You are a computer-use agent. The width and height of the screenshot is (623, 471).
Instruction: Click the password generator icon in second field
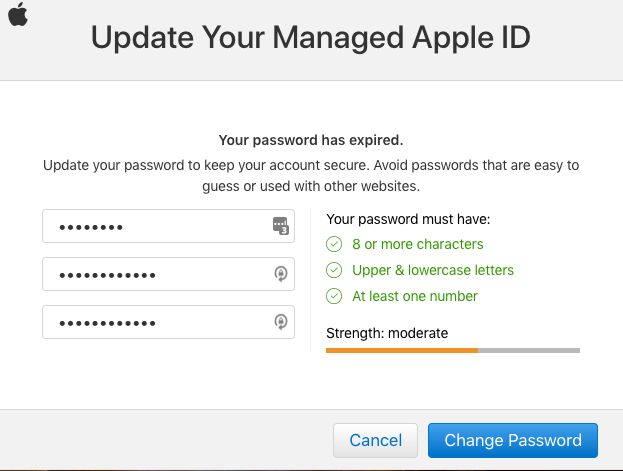tap(281, 274)
